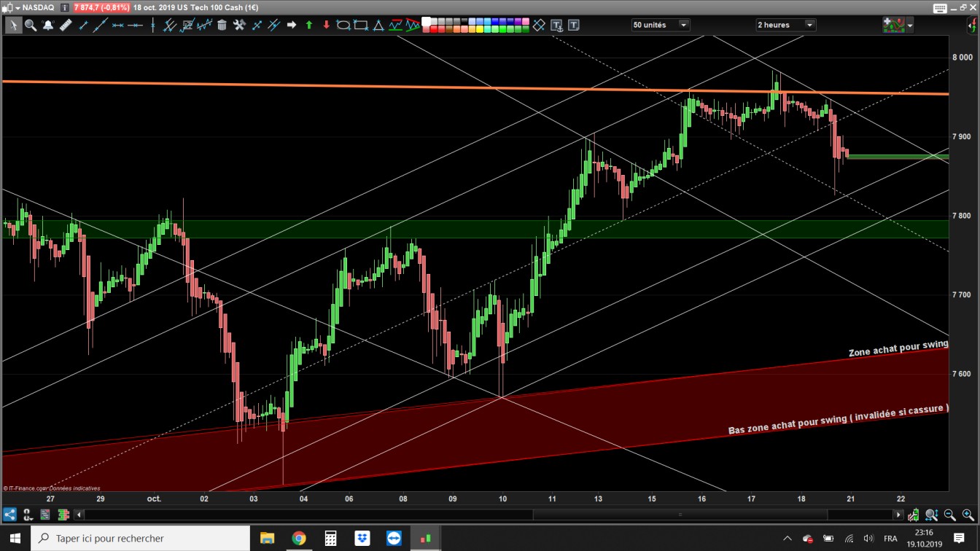Screen dimensions: 980x551
Task: Click the diamond line style icon
Action: tap(539, 25)
